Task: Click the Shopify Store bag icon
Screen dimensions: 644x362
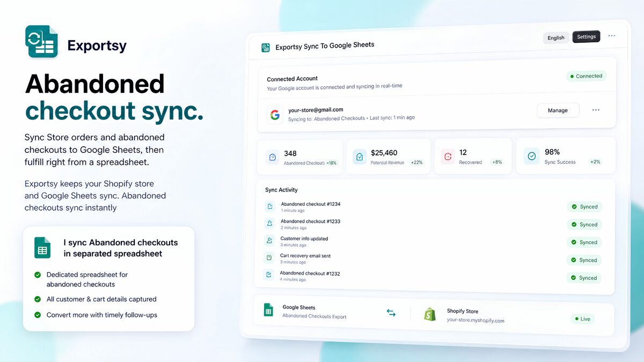Action: click(x=430, y=314)
